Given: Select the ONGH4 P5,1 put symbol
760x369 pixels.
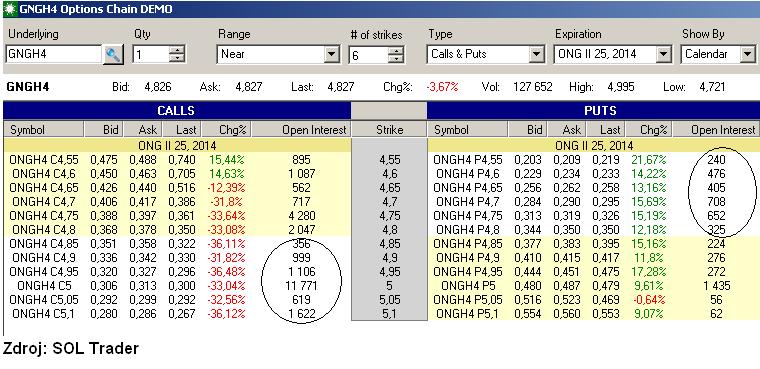Looking at the screenshot, I should point(468,314).
